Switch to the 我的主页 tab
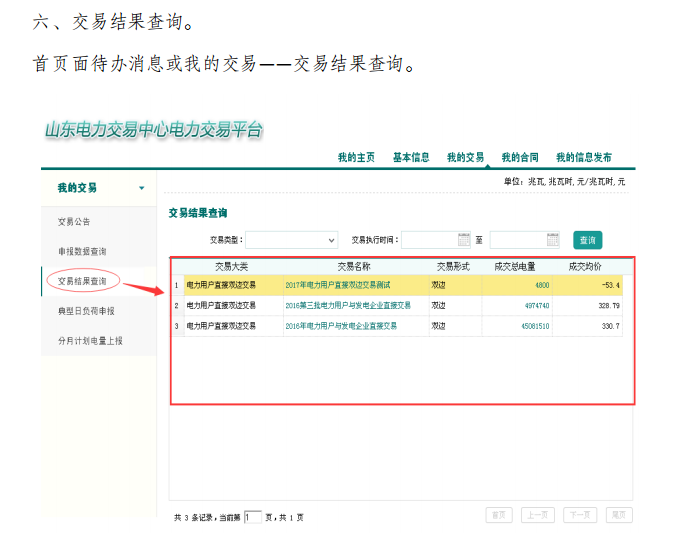This screenshot has height=539, width=679. point(356,157)
